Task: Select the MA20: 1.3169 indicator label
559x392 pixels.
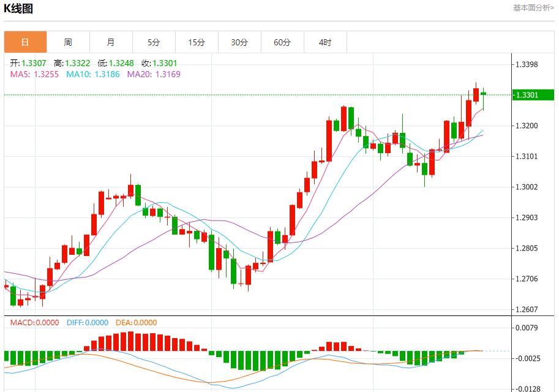Action: click(154, 74)
